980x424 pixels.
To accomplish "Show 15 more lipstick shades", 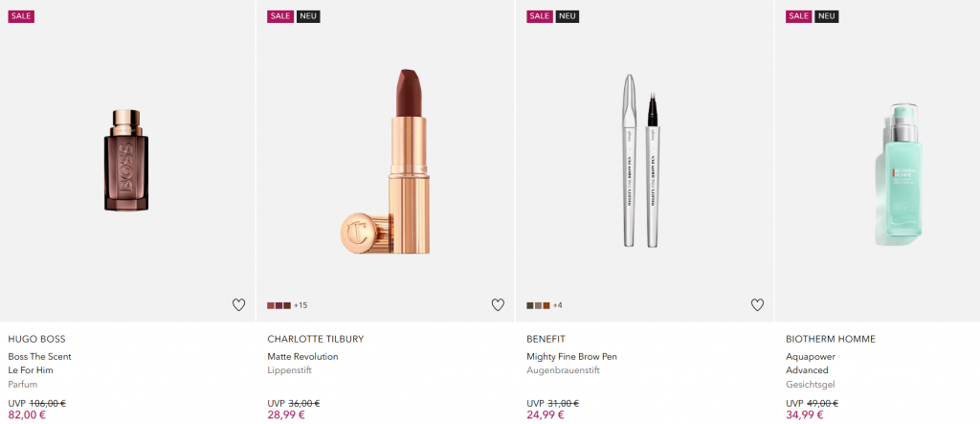I will (301, 305).
